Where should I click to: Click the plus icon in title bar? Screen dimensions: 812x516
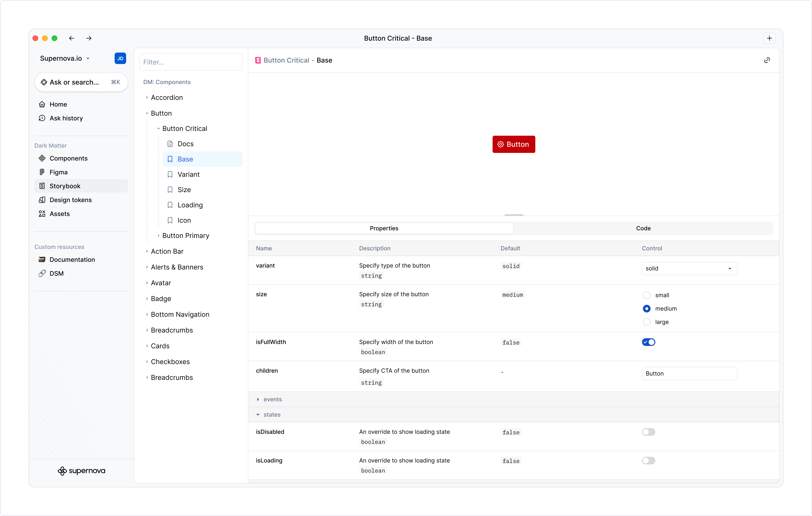pos(769,38)
